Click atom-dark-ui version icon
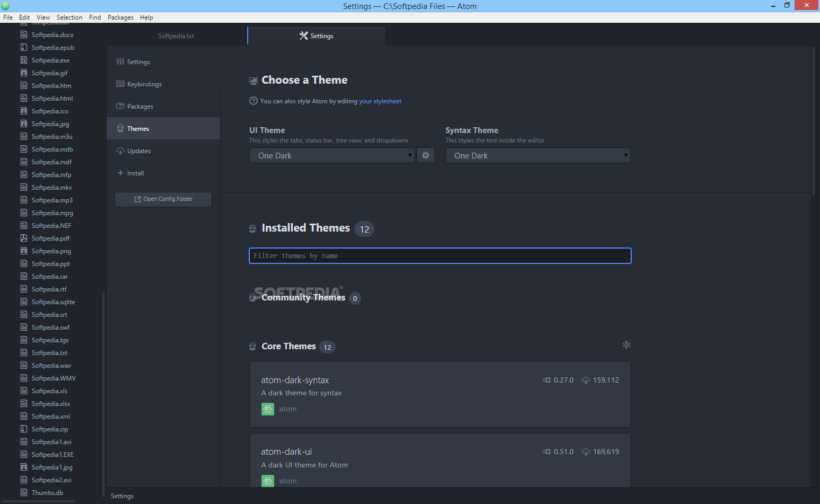This screenshot has width=820, height=504. (x=546, y=452)
